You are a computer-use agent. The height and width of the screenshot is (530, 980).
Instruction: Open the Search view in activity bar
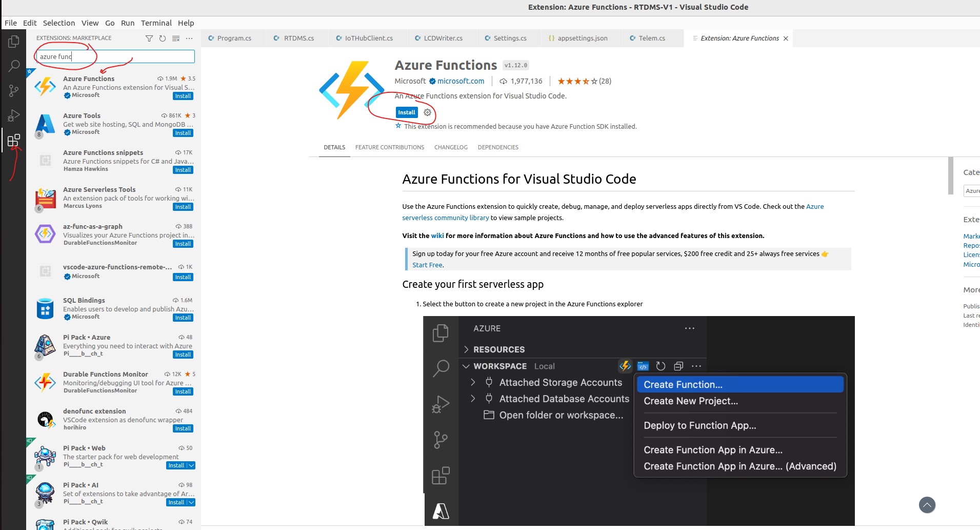click(x=14, y=66)
